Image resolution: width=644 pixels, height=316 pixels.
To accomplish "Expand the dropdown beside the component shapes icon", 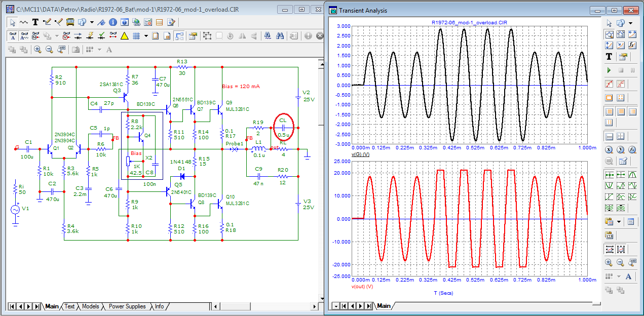I will pyautogui.click(x=92, y=22).
